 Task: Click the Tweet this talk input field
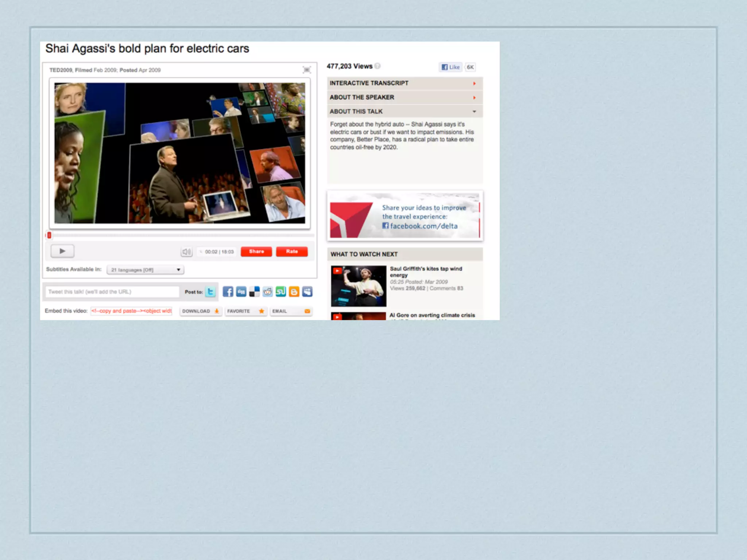[112, 292]
